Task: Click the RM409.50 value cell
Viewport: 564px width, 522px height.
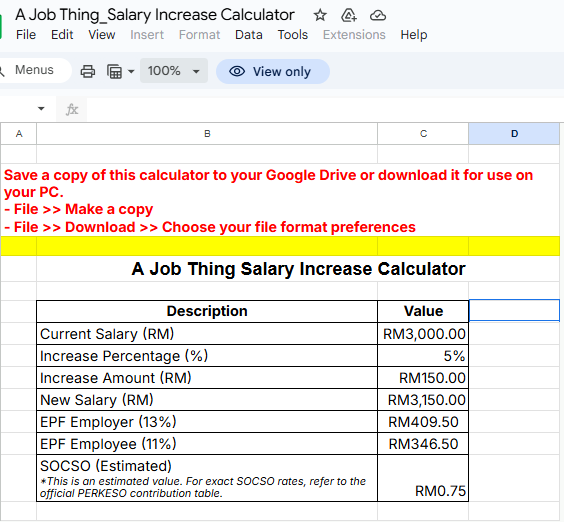Action: click(423, 422)
